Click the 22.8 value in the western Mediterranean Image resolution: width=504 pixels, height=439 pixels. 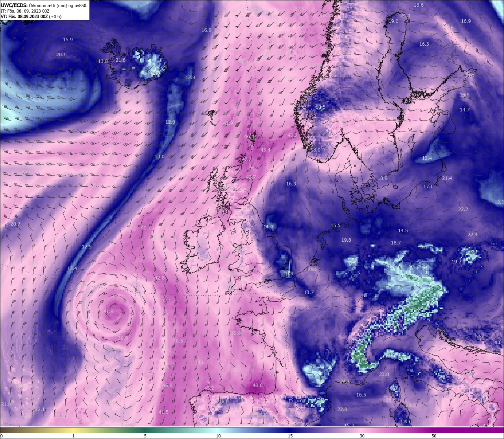pyautogui.click(x=343, y=409)
